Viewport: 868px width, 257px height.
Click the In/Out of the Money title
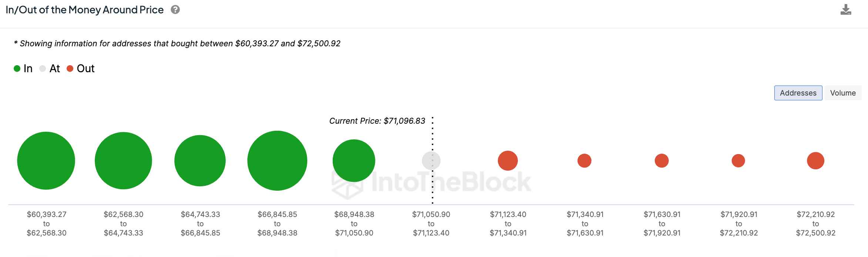84,10
